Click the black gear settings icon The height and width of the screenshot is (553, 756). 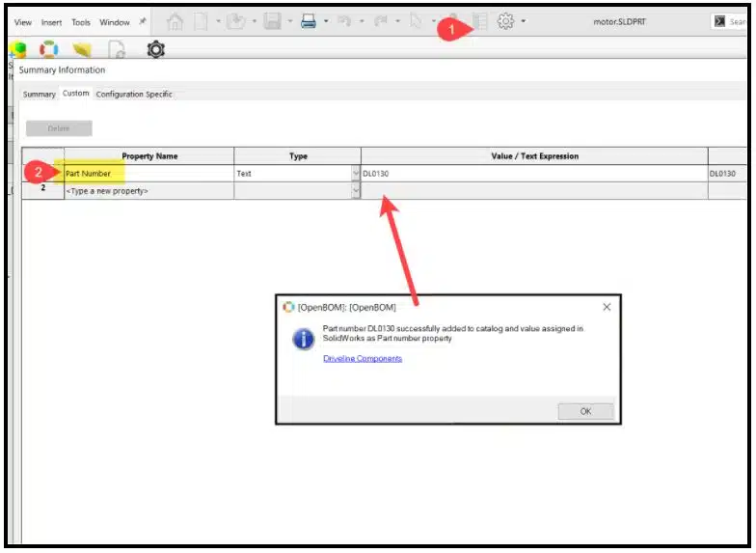click(x=156, y=49)
